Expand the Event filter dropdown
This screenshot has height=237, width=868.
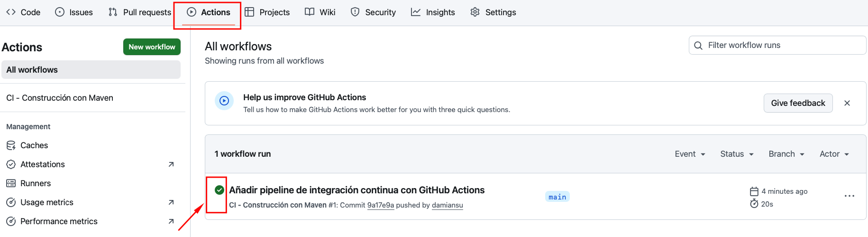(690, 154)
